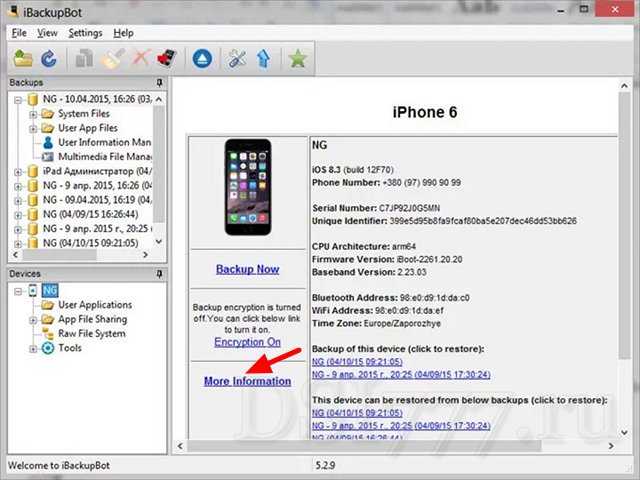Open the View menu
The width and height of the screenshot is (640, 480).
click(47, 33)
